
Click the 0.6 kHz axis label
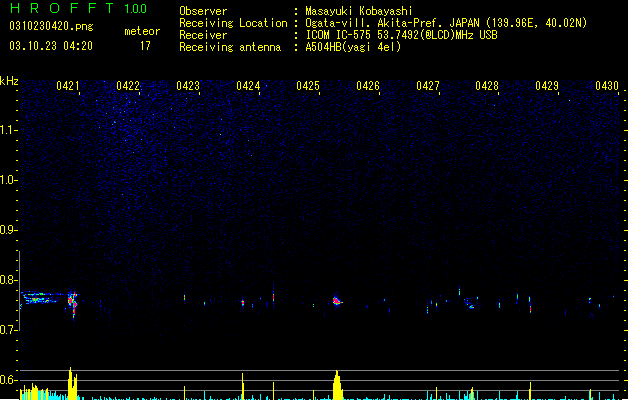pos(9,380)
